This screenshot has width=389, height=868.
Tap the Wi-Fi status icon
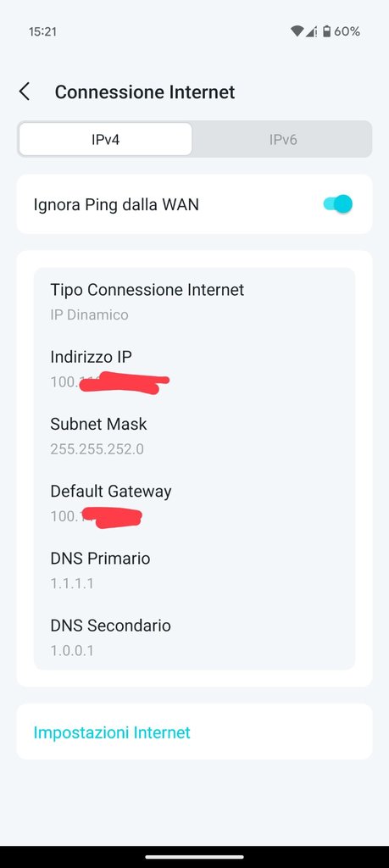click(297, 31)
